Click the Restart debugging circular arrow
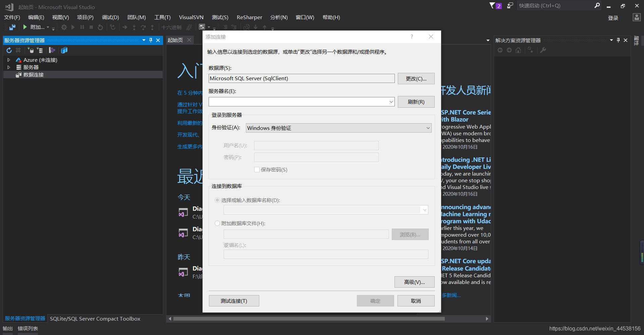644x335 pixels. pyautogui.click(x=100, y=27)
